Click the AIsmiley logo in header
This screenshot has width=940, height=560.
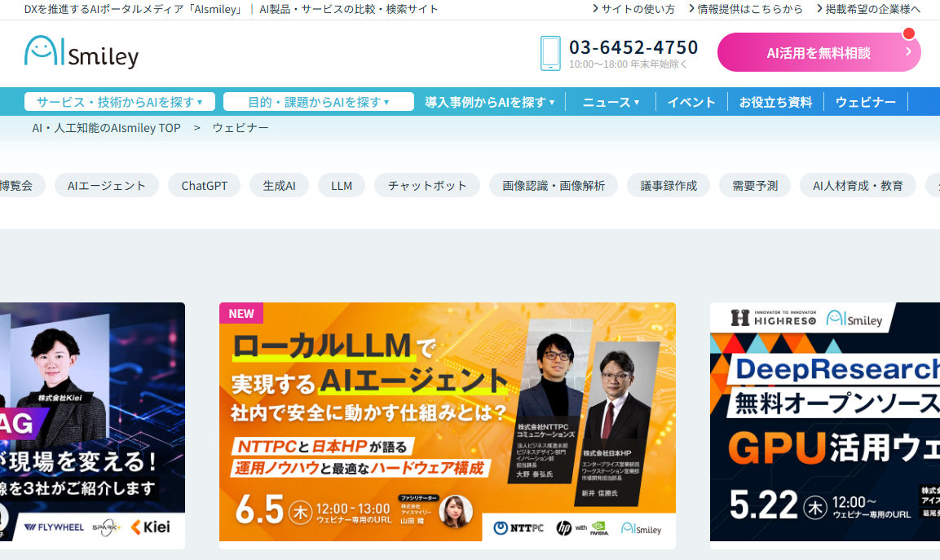[x=82, y=52]
